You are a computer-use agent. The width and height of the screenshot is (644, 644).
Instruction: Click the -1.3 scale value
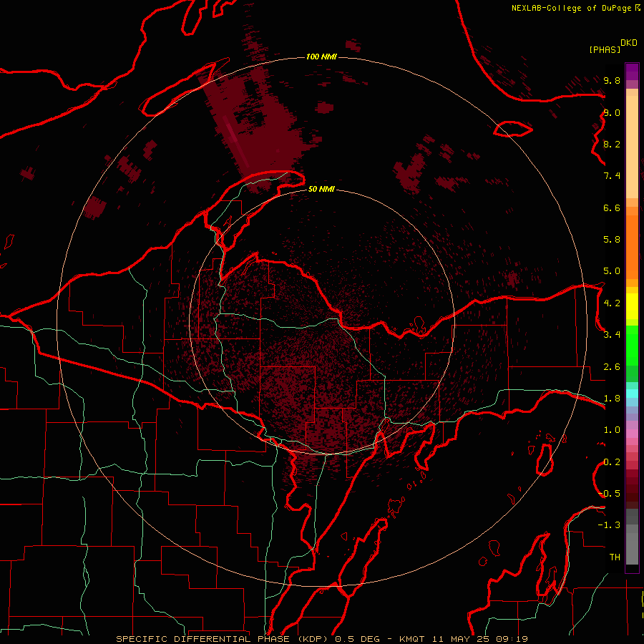click(609, 525)
